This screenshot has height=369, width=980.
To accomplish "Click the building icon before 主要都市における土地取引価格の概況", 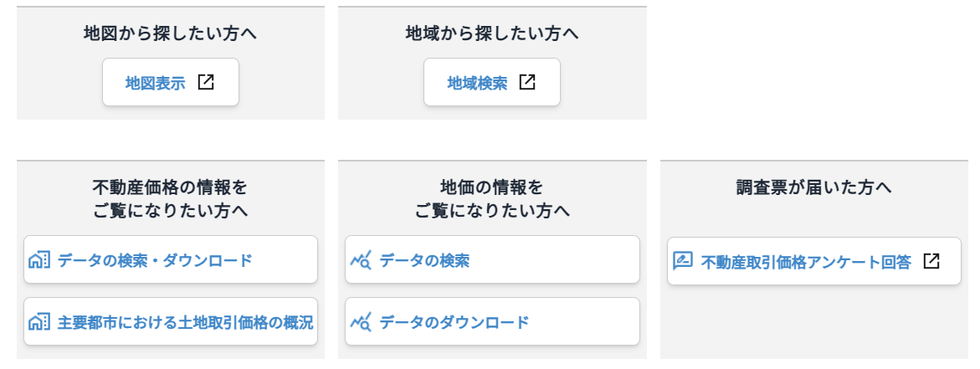I will 39,322.
